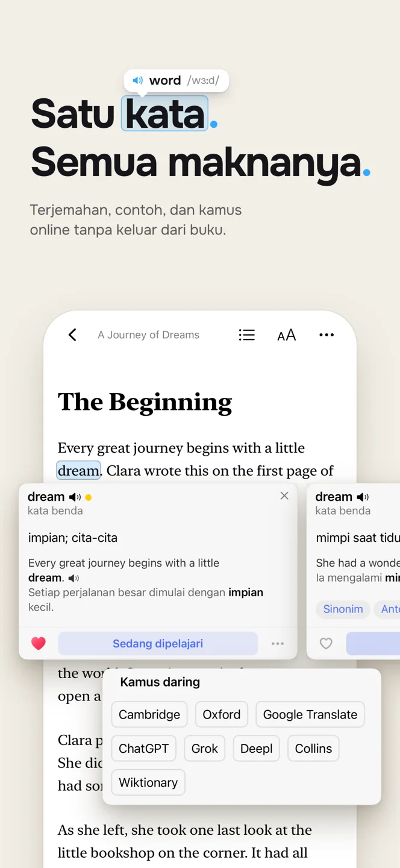
Task: Open Collins dictionary option
Action: pyautogui.click(x=313, y=749)
